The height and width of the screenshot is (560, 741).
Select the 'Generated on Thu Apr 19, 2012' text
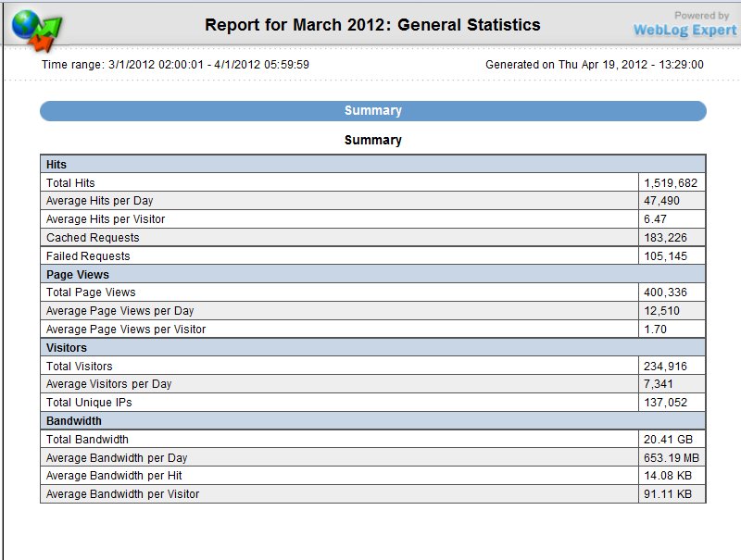click(x=566, y=64)
